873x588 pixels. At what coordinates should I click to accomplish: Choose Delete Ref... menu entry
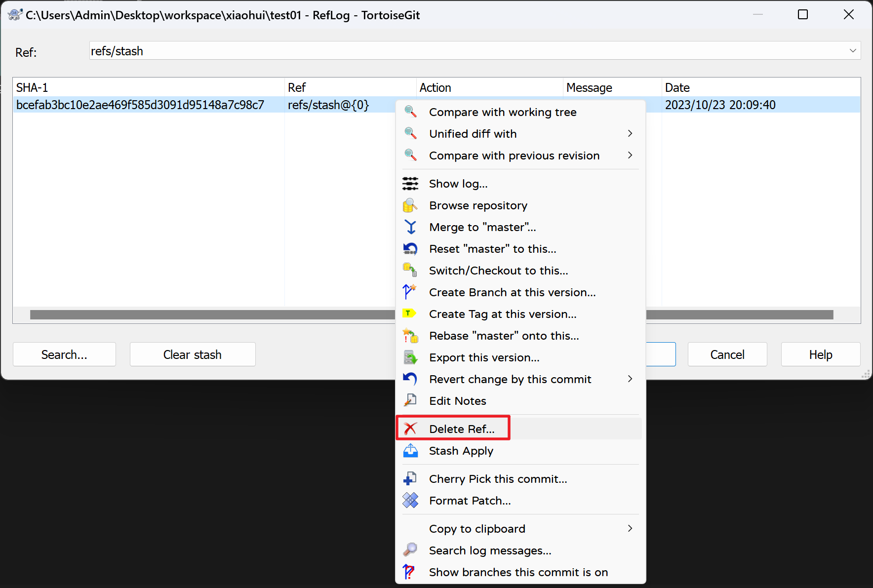[x=521, y=429]
